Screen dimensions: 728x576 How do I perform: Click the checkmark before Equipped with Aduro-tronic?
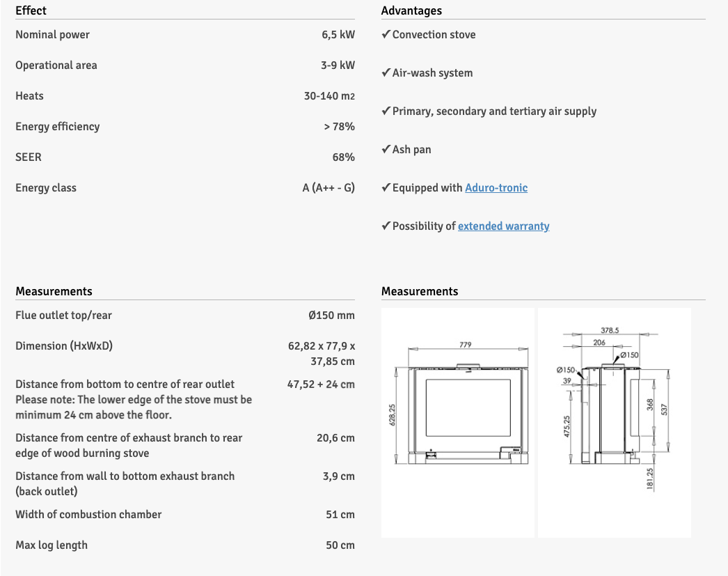(x=386, y=188)
